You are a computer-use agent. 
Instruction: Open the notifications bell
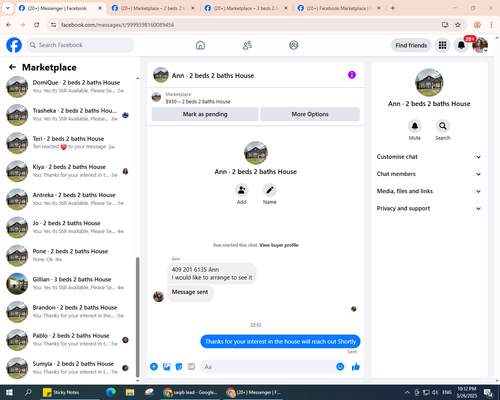(461, 45)
